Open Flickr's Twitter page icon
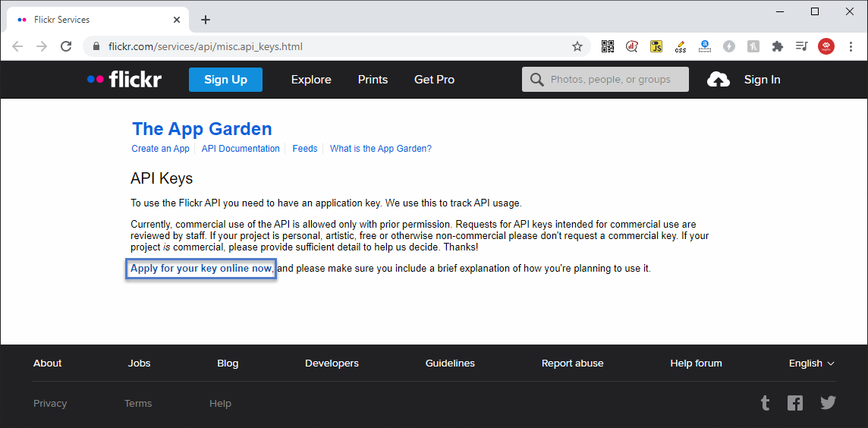This screenshot has width=868, height=428. point(828,402)
